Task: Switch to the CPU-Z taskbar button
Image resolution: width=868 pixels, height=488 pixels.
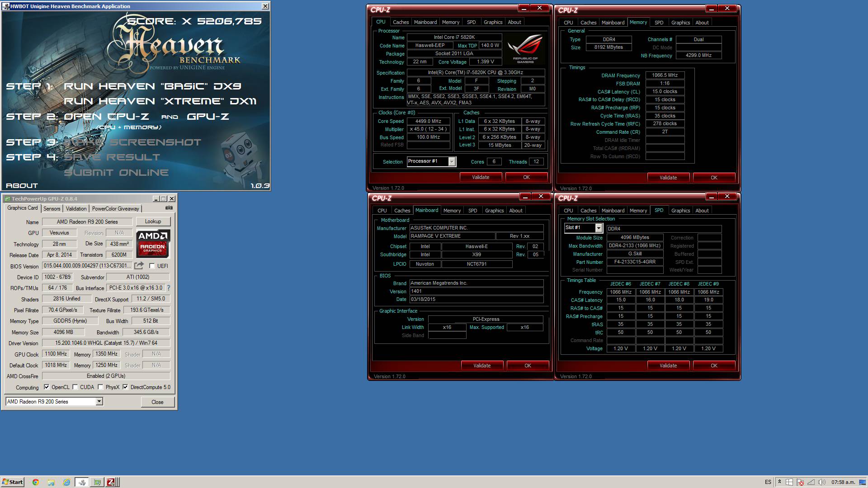Action: (111, 482)
